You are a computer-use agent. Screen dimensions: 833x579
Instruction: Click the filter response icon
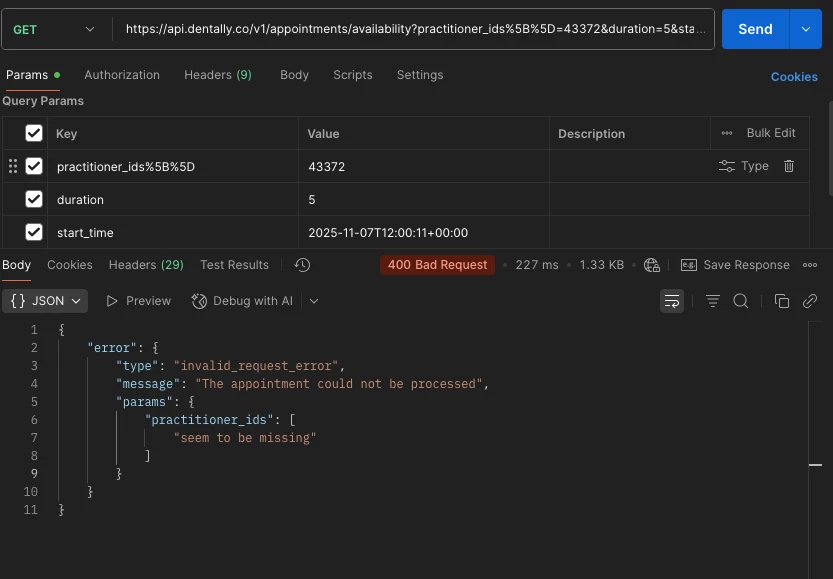(713, 301)
